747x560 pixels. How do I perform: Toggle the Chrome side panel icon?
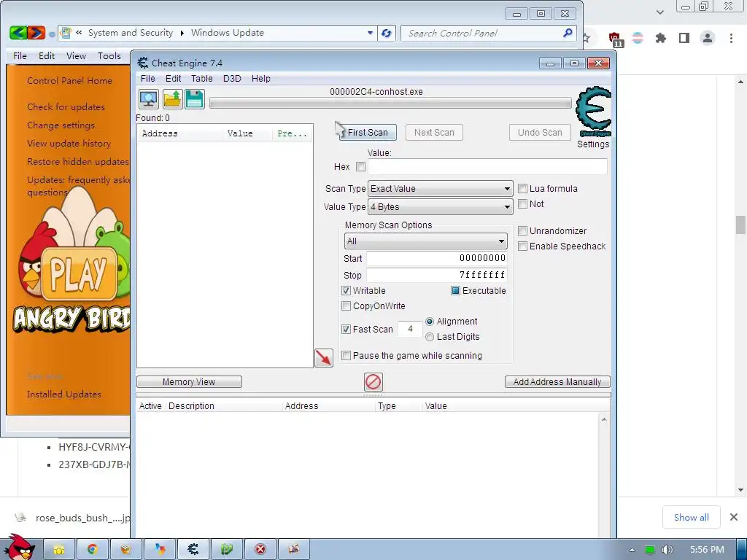pos(684,38)
